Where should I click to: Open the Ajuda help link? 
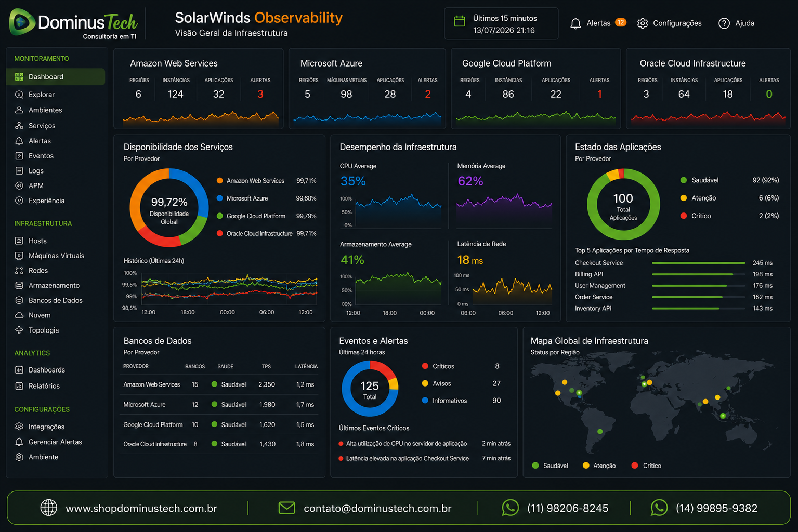(x=737, y=23)
